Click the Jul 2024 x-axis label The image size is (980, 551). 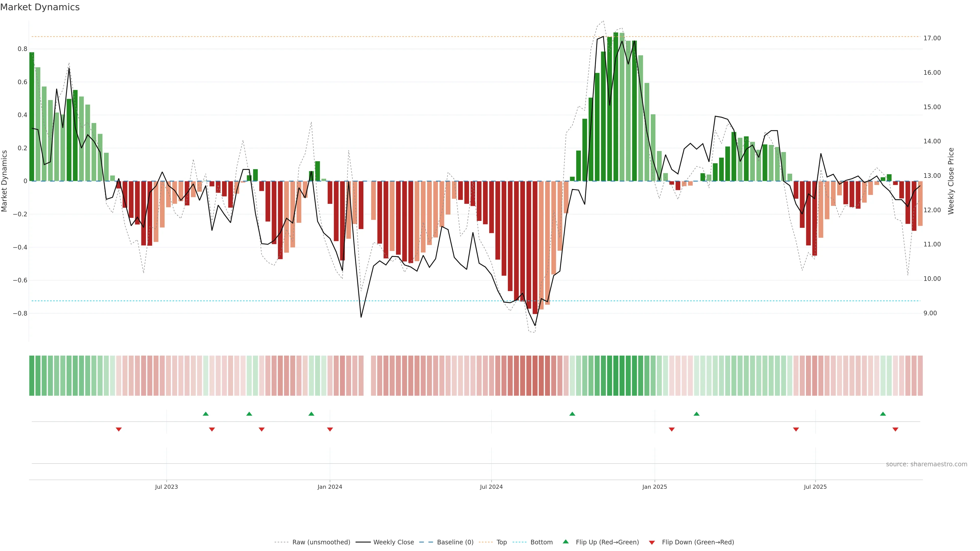[x=491, y=487]
